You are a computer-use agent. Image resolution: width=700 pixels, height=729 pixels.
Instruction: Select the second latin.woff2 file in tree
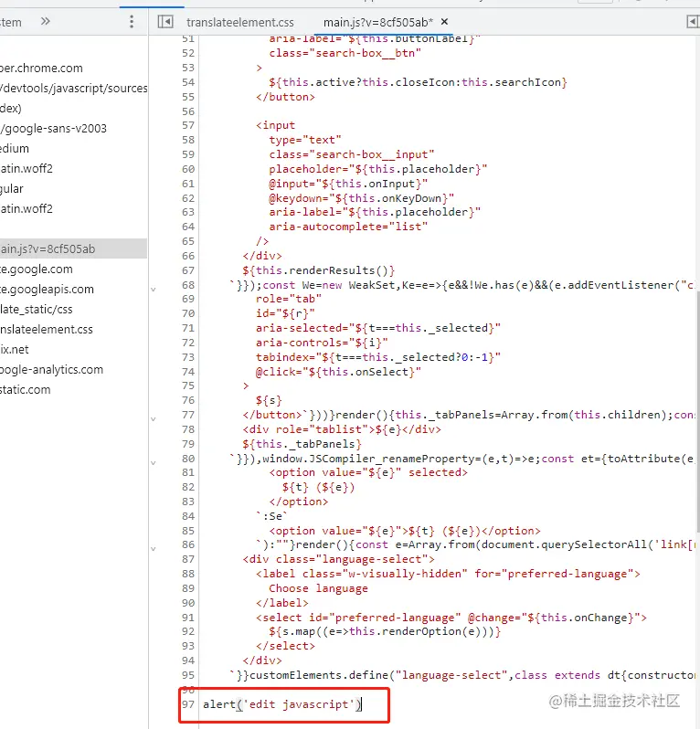tap(27, 209)
